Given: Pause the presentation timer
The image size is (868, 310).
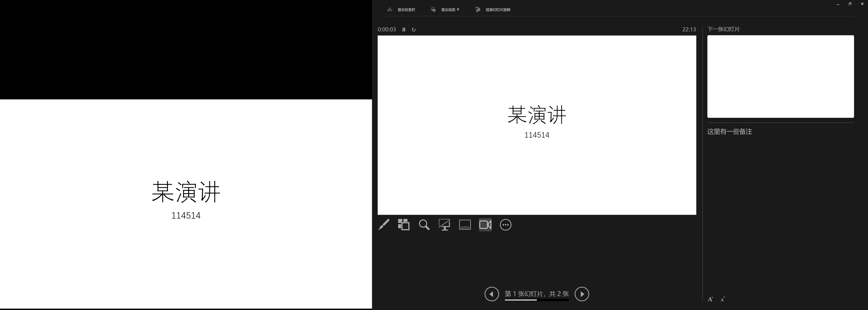Looking at the screenshot, I should tap(404, 29).
